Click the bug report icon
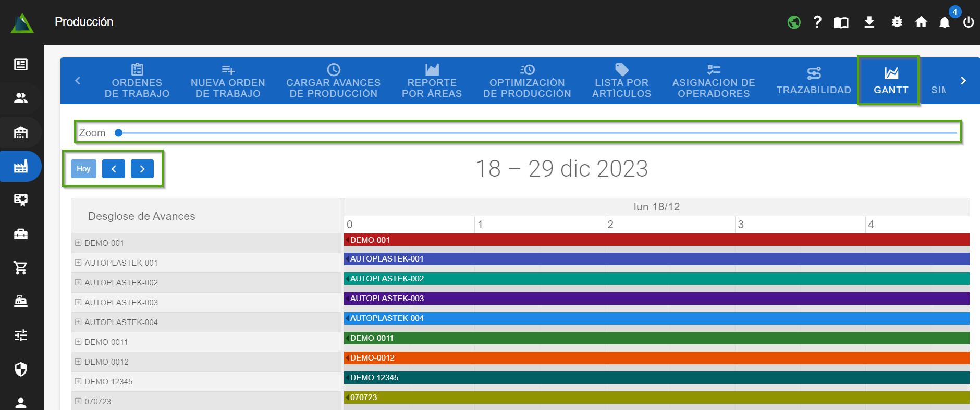 pyautogui.click(x=897, y=22)
